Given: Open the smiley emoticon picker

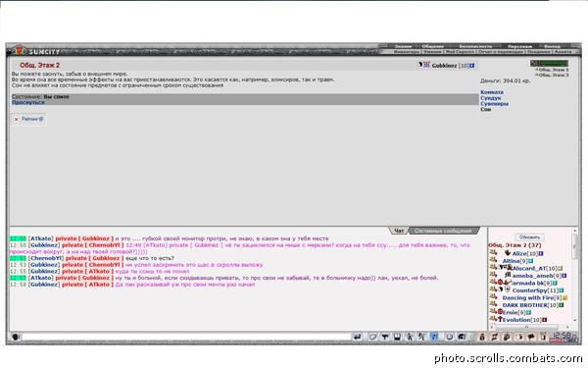Looking at the screenshot, I should (449, 337).
